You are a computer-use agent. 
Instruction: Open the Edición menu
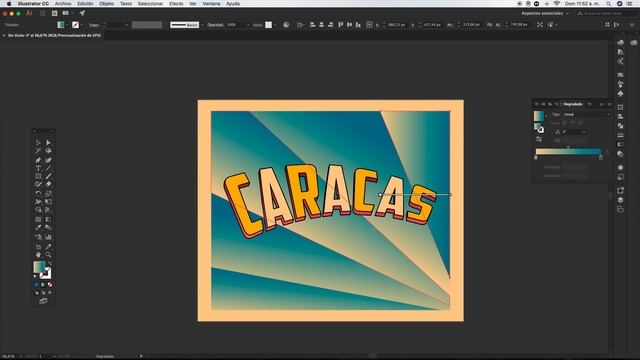click(85, 3)
